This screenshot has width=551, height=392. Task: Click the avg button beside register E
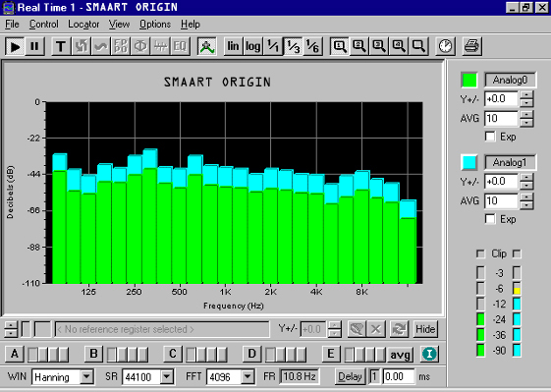(x=400, y=355)
